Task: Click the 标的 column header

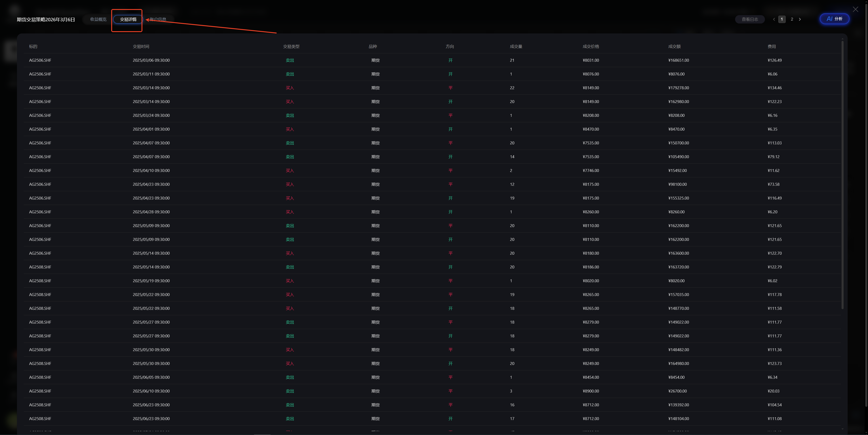Action: tap(33, 47)
